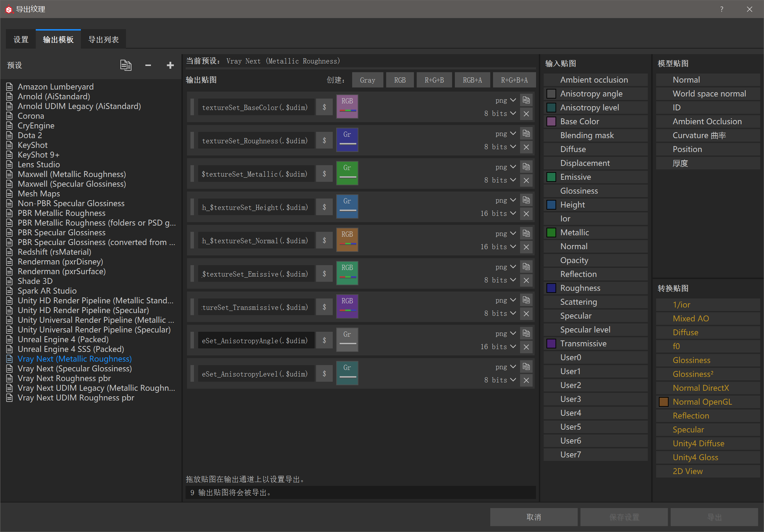Click the Normal RGB channel swatch

(x=347, y=240)
